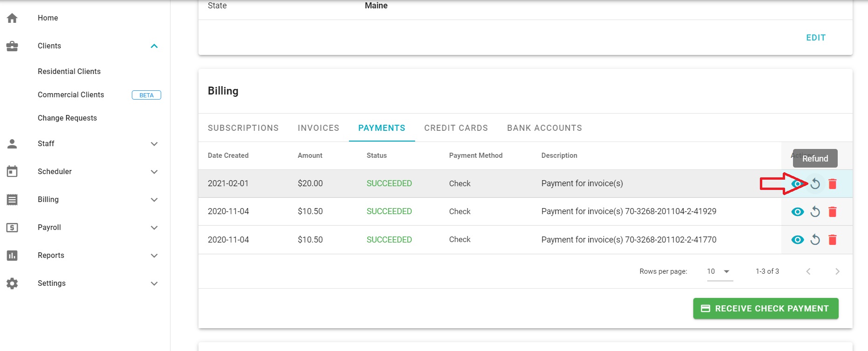Delete the payment for invoice 70-3268-201102-2-41770

pyautogui.click(x=833, y=240)
